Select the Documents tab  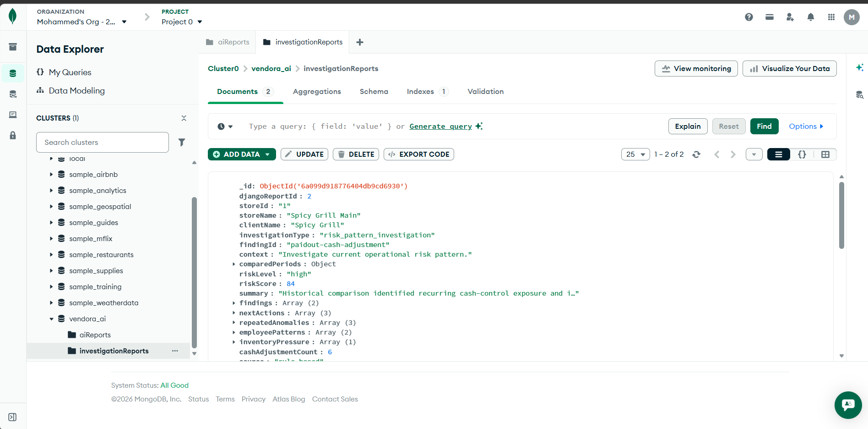pos(245,92)
